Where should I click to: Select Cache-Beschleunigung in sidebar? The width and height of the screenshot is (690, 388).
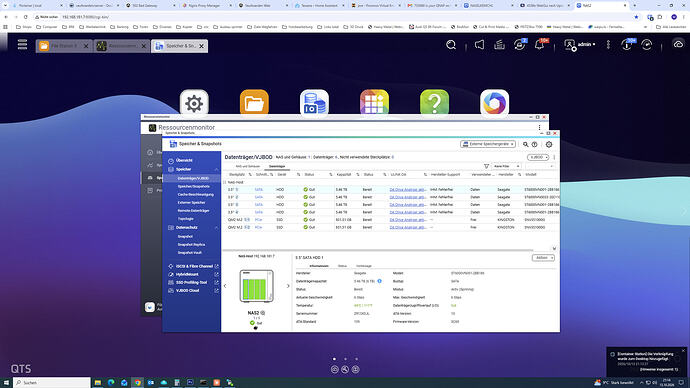[x=195, y=194]
